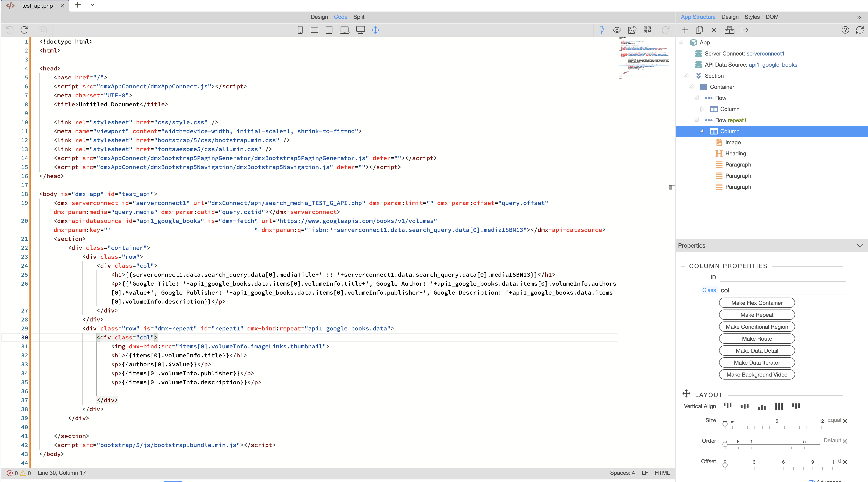The width and height of the screenshot is (868, 482).
Task: Click the Redo arrow icon
Action: 24,30
